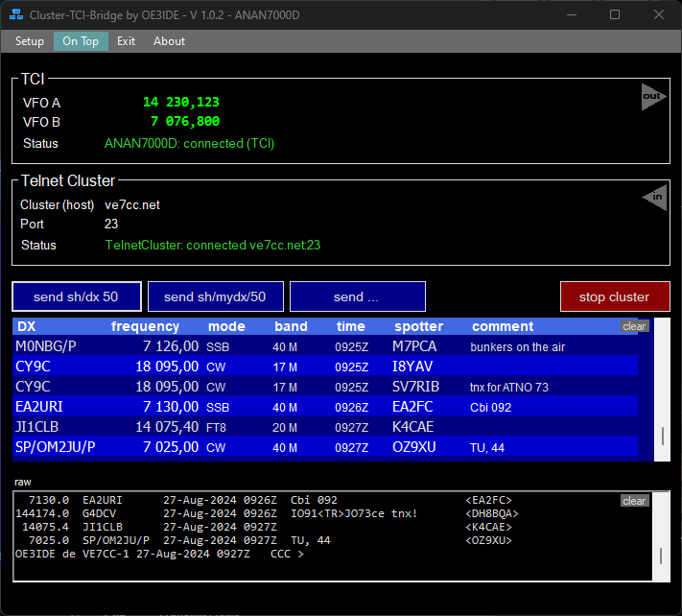Click raw line for 14075.4 JI1CLB
Viewport: 682px width, 616px height.
[267, 527]
